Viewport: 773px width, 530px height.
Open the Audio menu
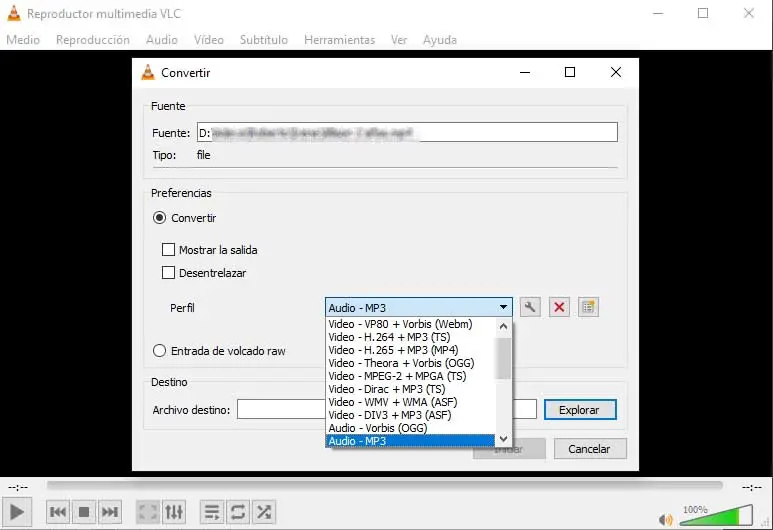[162, 39]
